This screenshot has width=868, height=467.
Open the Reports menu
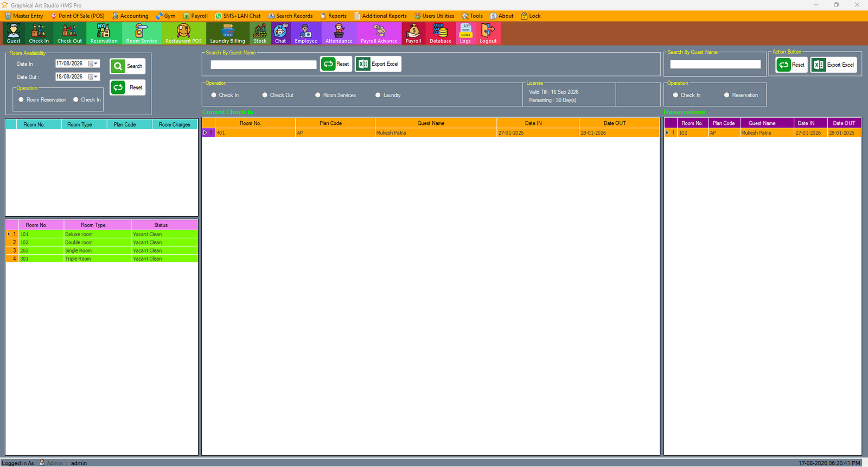333,16
